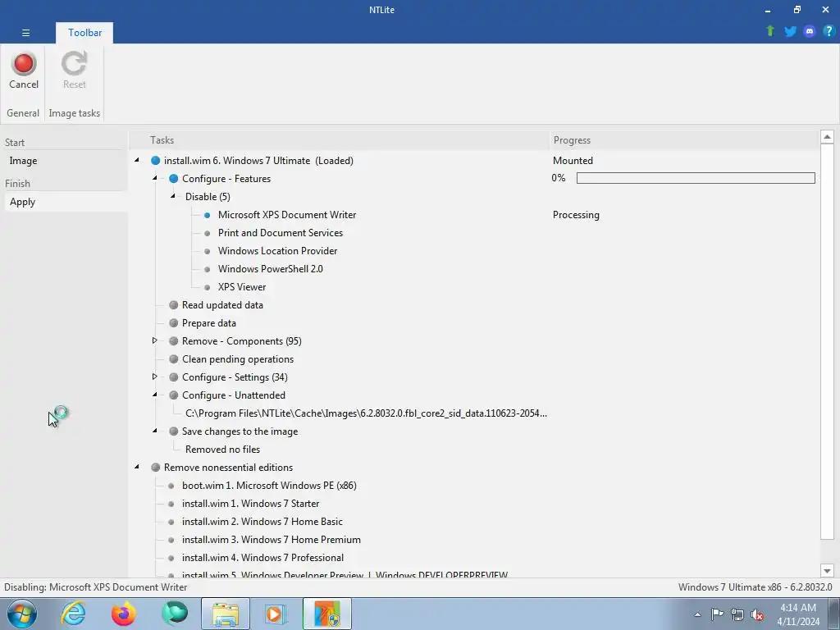Open the Twitter bird icon
The width and height of the screenshot is (840, 630).
[x=790, y=31]
